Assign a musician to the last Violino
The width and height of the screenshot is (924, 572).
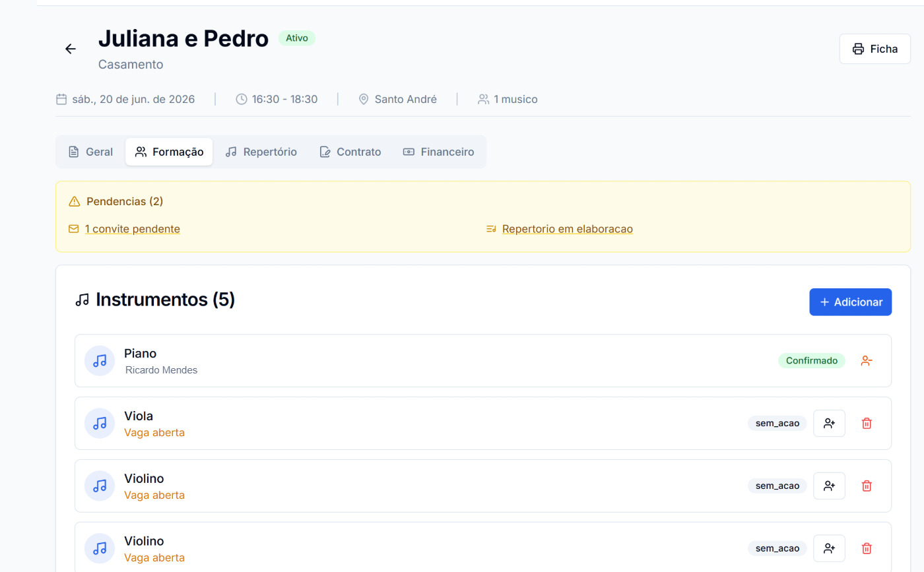[829, 548]
